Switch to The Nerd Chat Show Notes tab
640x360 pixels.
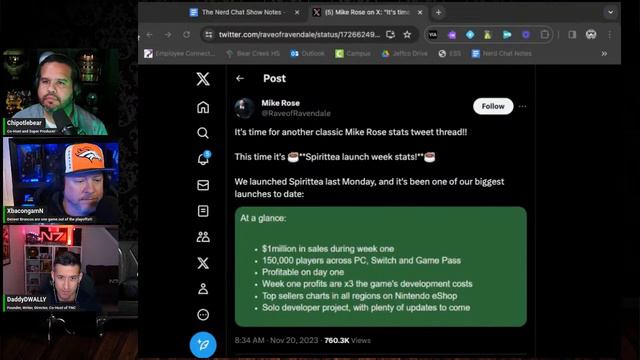243,12
